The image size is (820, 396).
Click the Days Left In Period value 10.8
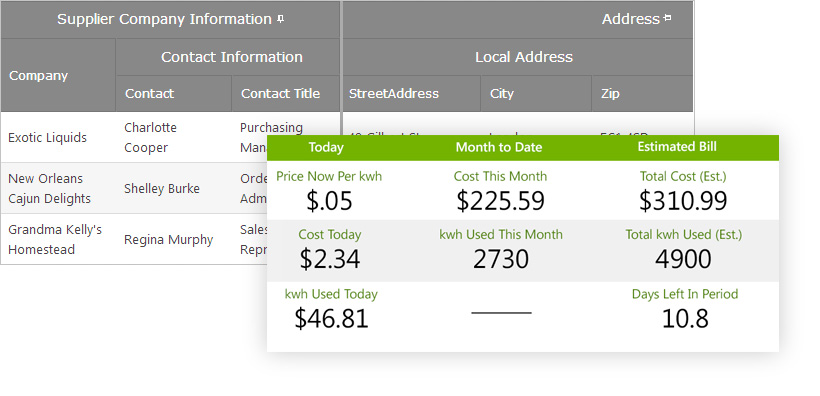click(685, 318)
